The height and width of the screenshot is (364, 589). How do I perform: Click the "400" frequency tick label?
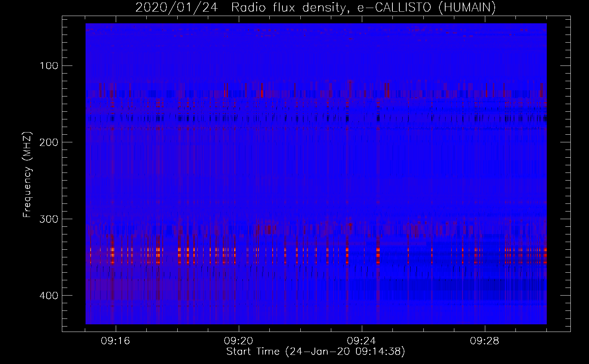(49, 296)
